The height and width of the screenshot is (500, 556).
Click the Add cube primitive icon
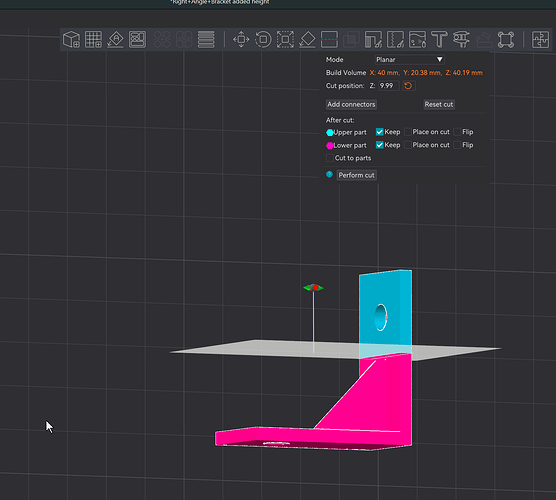coord(71,39)
